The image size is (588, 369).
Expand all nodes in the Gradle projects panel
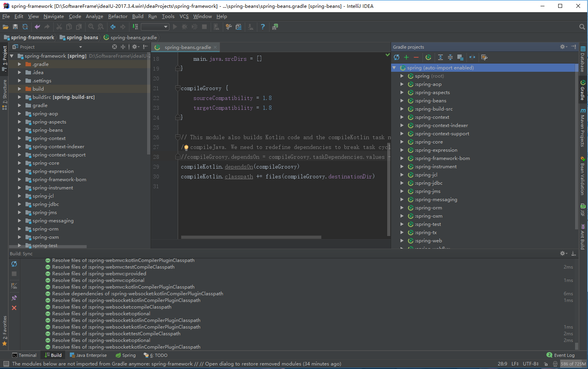[x=441, y=57]
